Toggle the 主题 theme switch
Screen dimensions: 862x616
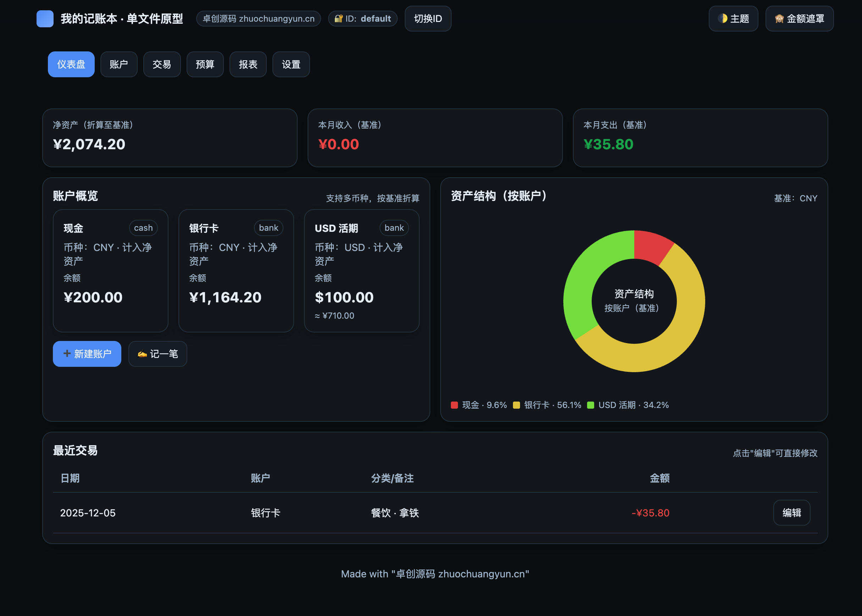[733, 18]
